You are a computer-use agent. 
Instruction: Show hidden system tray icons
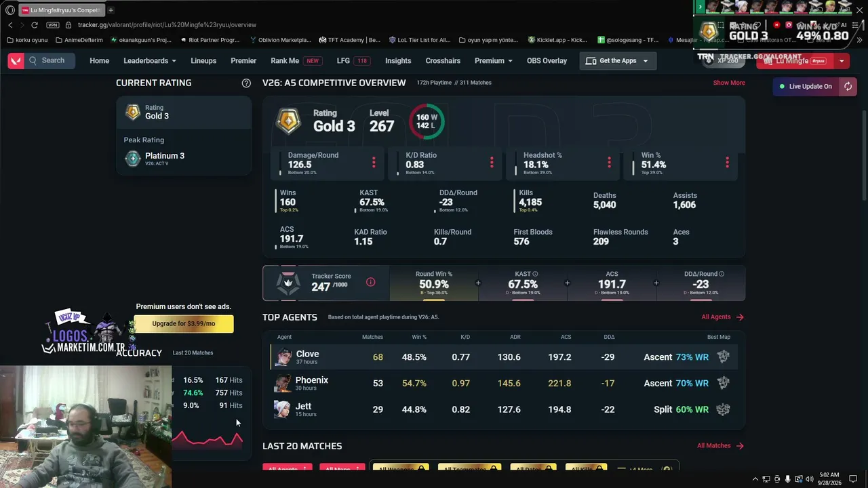[x=755, y=479]
